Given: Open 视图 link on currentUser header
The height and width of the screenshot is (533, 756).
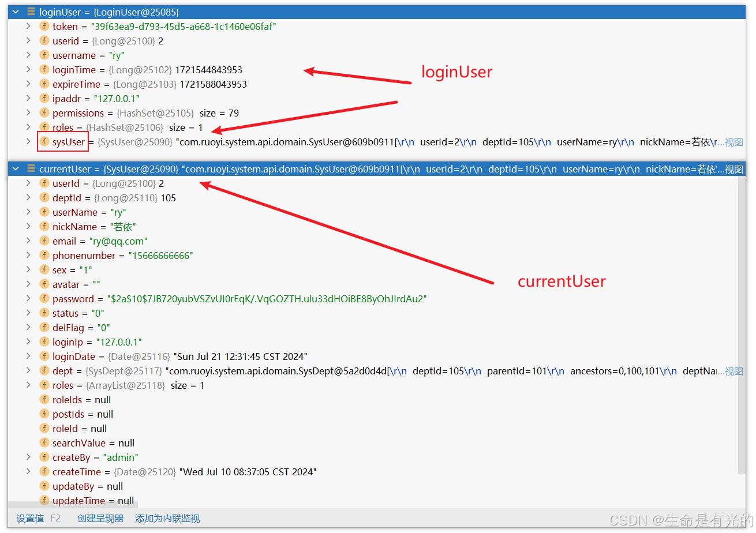Looking at the screenshot, I should (x=734, y=169).
